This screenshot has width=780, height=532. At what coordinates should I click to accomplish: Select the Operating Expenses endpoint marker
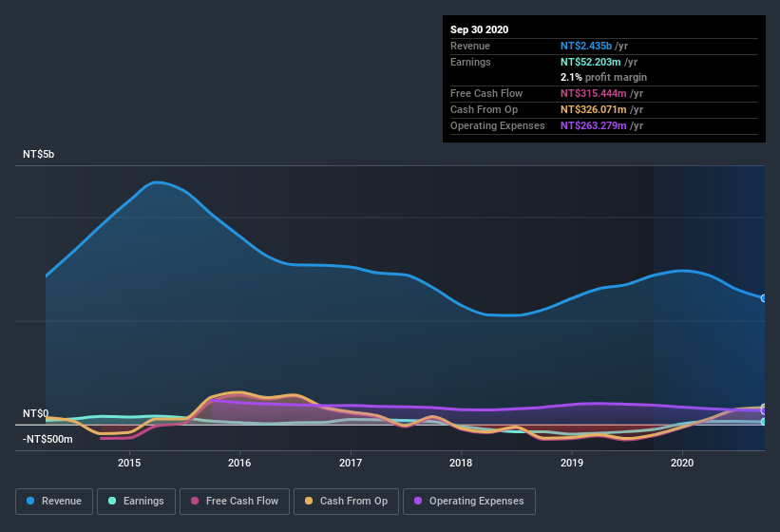click(x=764, y=411)
